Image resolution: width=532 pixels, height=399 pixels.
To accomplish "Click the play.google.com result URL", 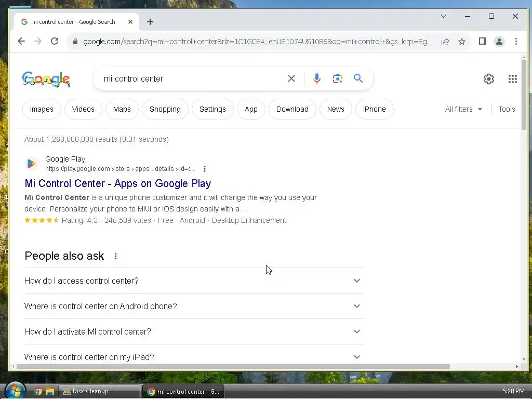I will (121, 169).
